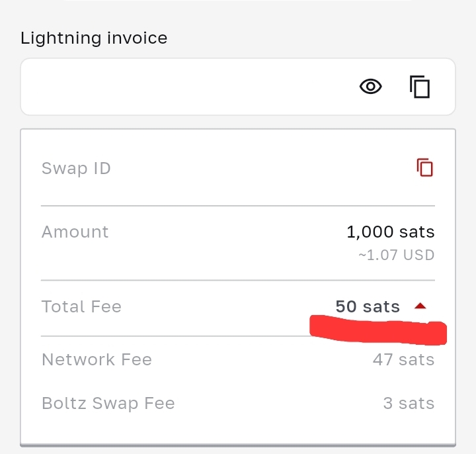Click the Network Fee label
The height and width of the screenshot is (454, 476).
point(97,359)
